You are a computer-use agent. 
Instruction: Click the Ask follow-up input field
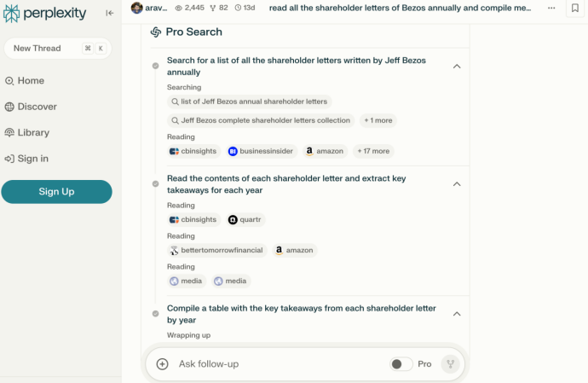[x=273, y=364]
